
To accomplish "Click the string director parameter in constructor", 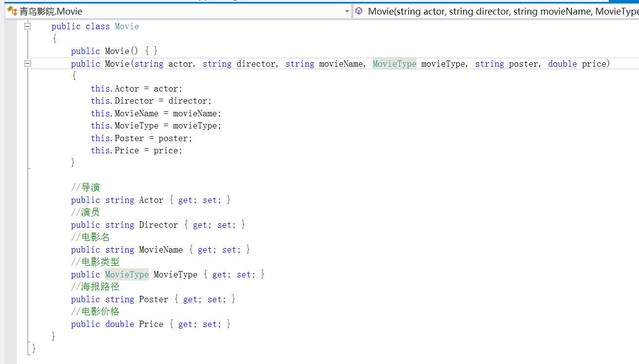I will [x=239, y=64].
